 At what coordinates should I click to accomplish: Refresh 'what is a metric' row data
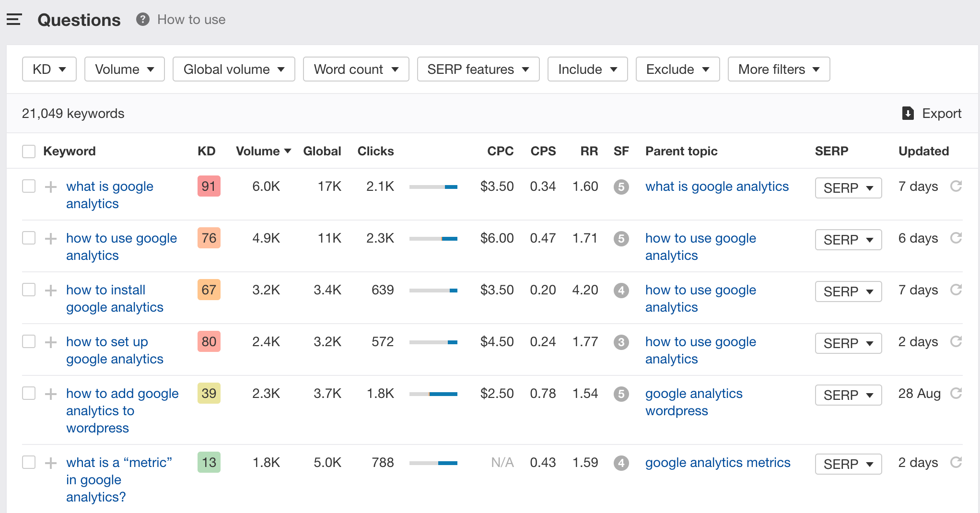(956, 462)
